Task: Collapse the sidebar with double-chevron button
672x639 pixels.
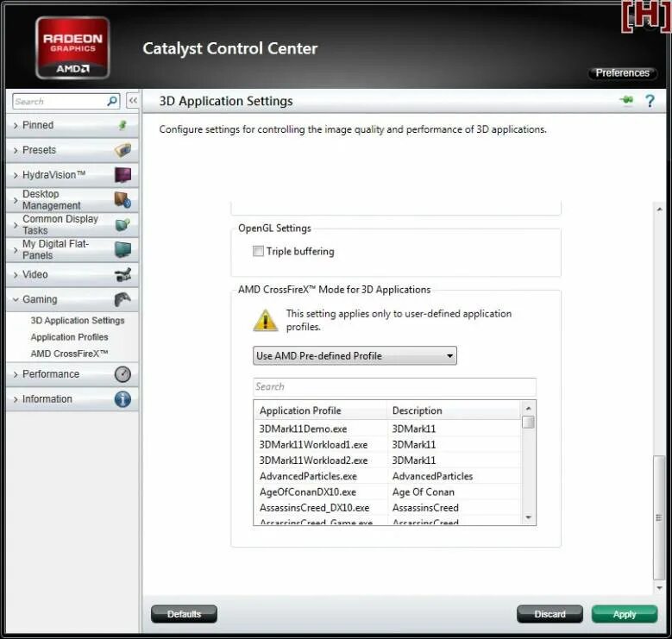Action: pos(133,101)
